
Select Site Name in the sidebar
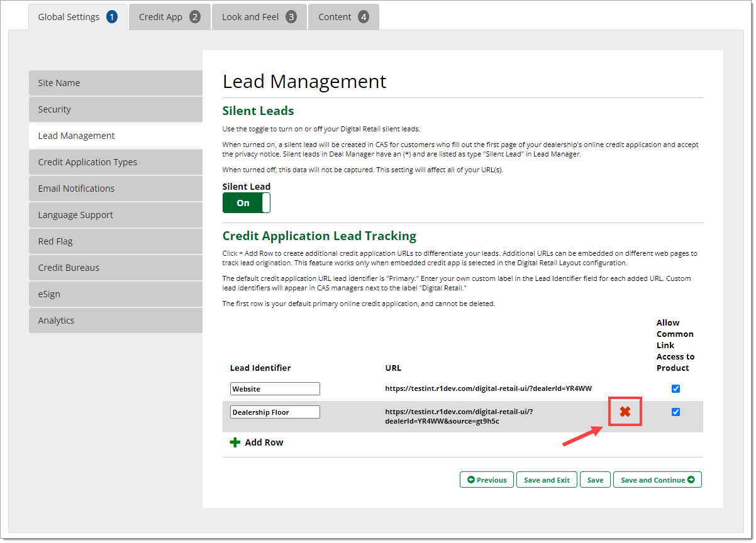point(116,83)
